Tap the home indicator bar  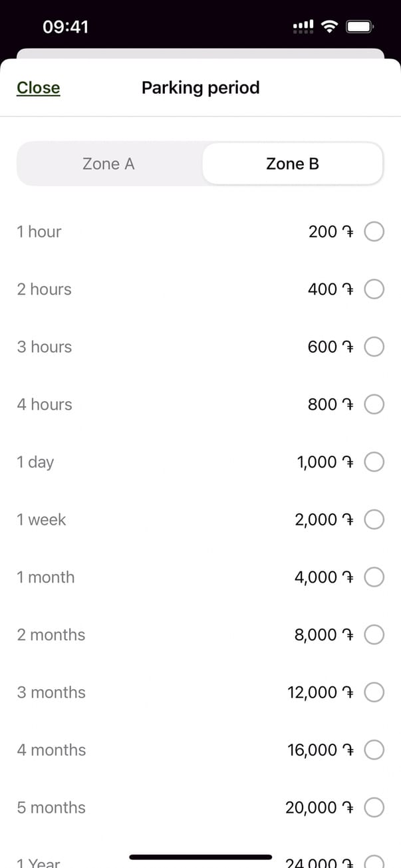tap(200, 857)
